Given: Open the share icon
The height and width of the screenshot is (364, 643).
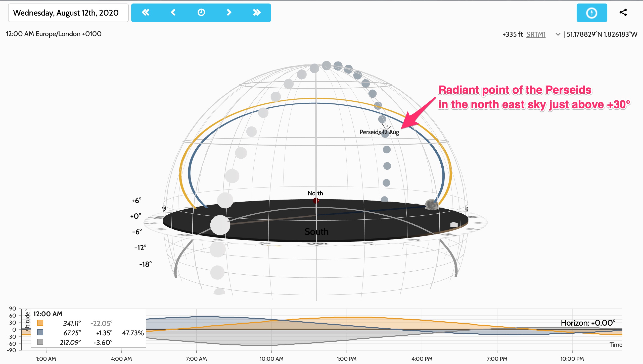Looking at the screenshot, I should 623,12.
